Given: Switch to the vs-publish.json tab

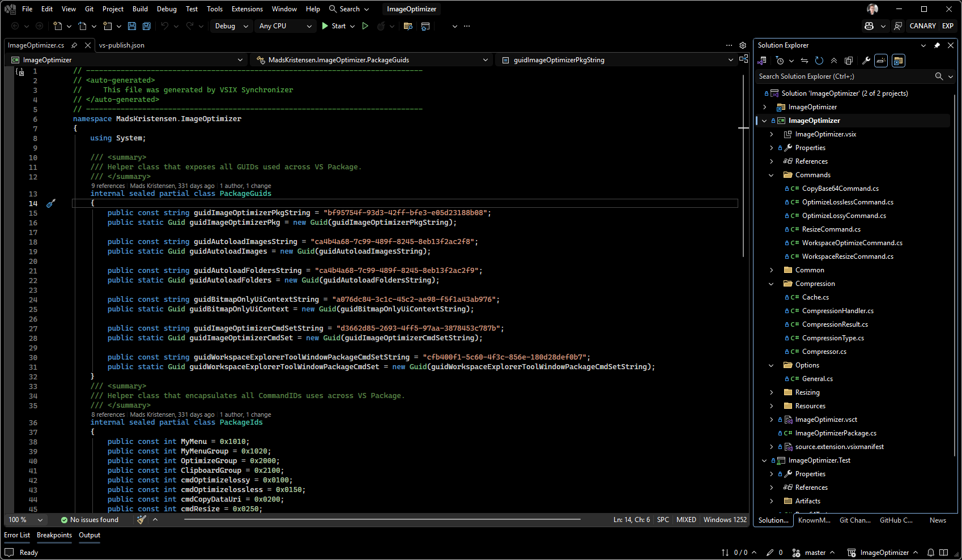Looking at the screenshot, I should tap(122, 45).
